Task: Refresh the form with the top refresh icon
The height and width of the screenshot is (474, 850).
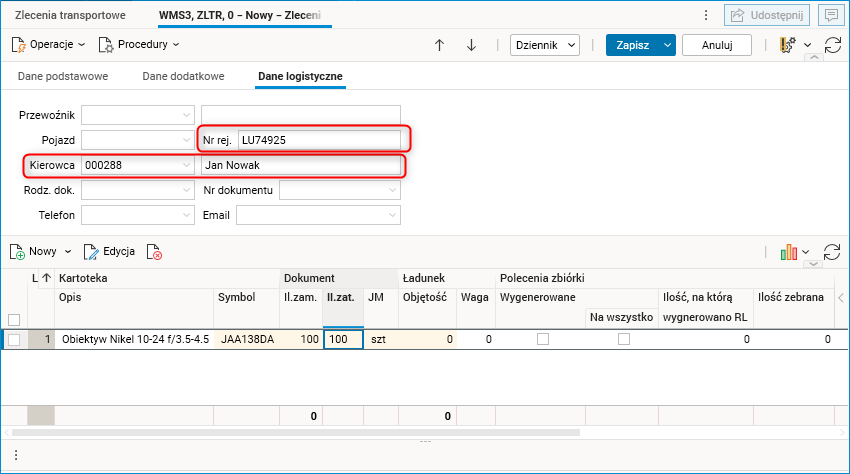Action: [x=833, y=45]
